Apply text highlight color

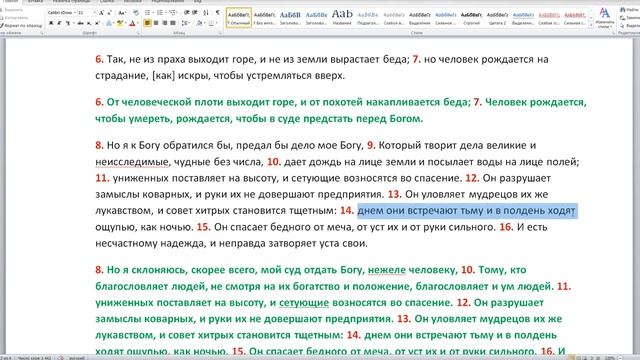coord(120,23)
